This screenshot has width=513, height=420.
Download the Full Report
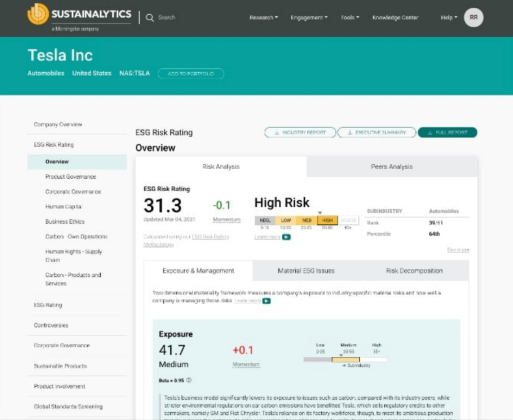point(447,133)
